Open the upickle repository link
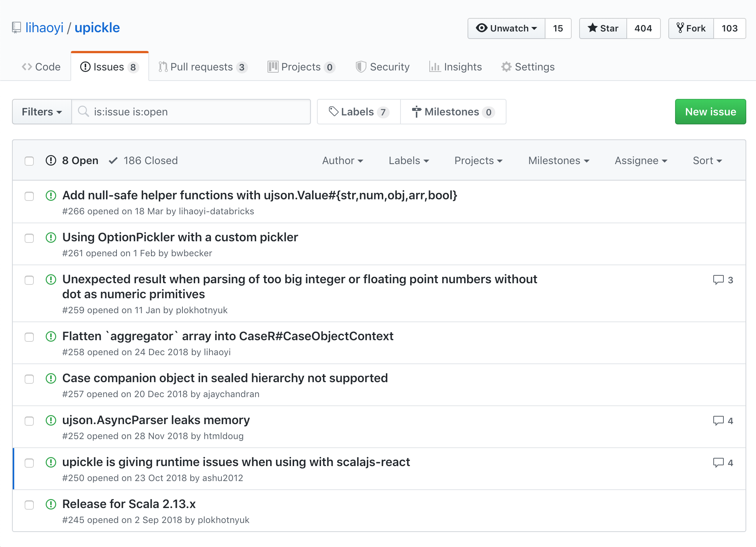Viewport: 756px width, 547px height. [x=97, y=28]
